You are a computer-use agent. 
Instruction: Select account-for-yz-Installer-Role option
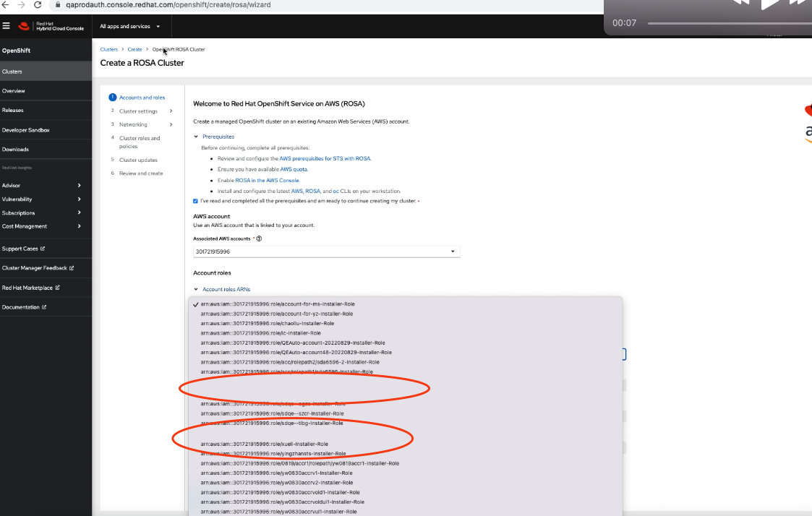coord(406,314)
